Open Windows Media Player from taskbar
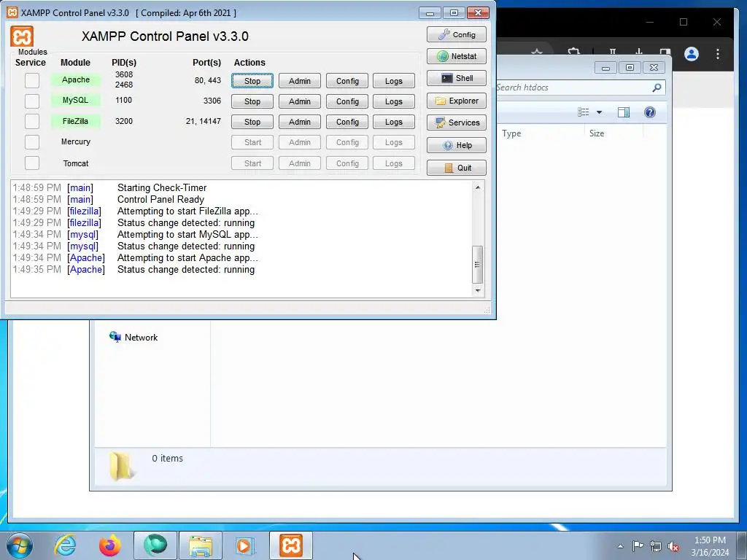The height and width of the screenshot is (560, 747). tap(246, 545)
